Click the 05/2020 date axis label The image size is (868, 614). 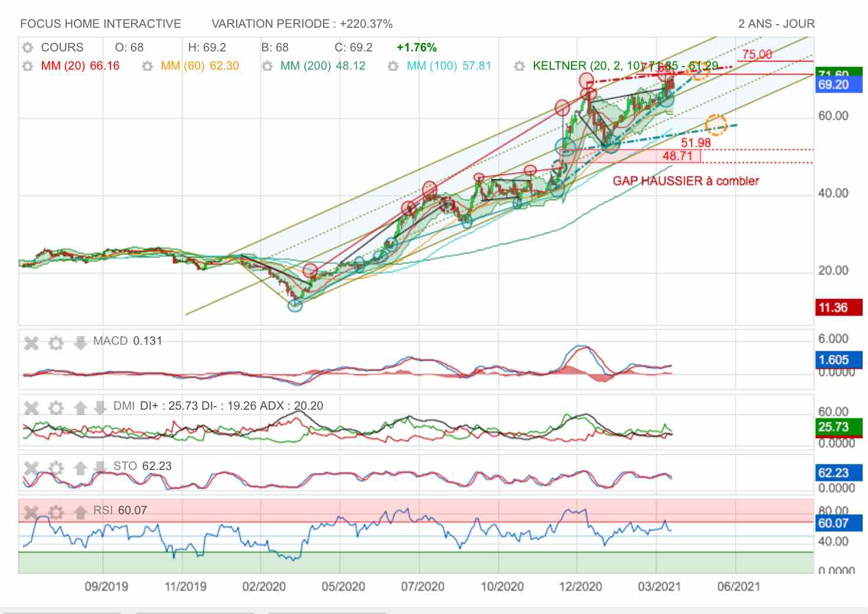click(343, 587)
